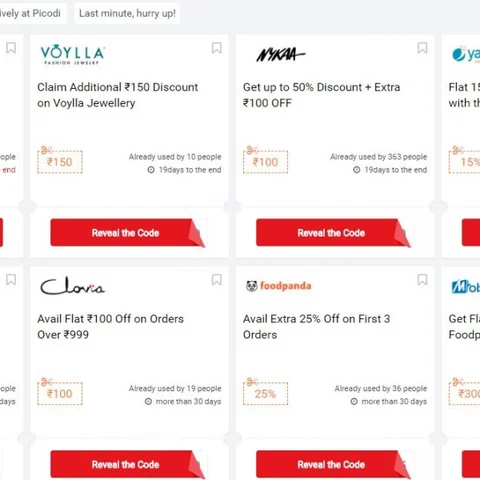
Task: Open Avail Extra 25% Off offer title
Action: click(x=316, y=327)
